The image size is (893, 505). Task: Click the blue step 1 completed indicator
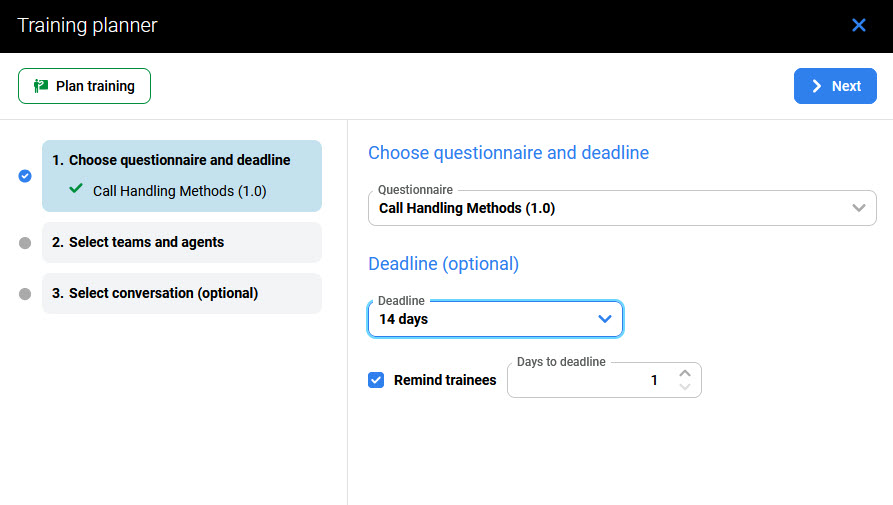coord(25,176)
